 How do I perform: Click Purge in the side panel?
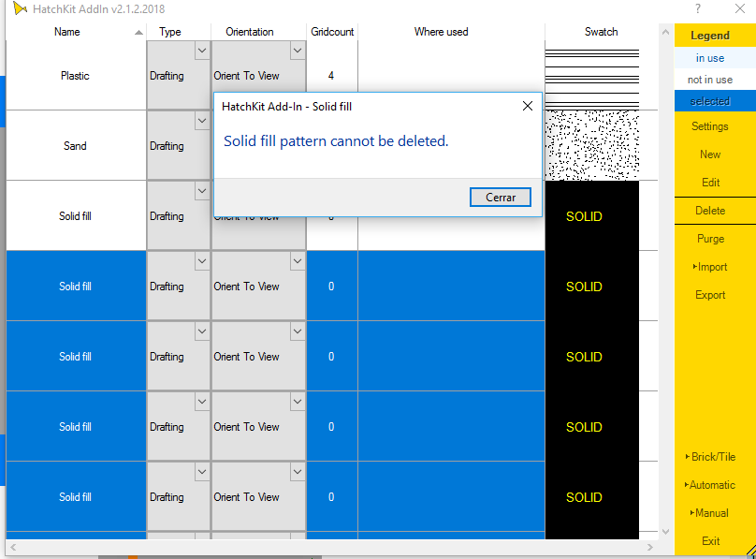(x=710, y=239)
